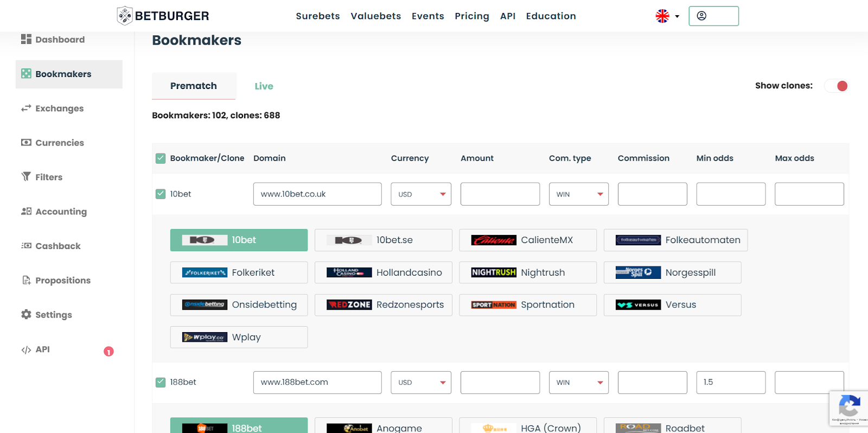Click the 10bet Amount input field
868x433 pixels.
pos(500,194)
